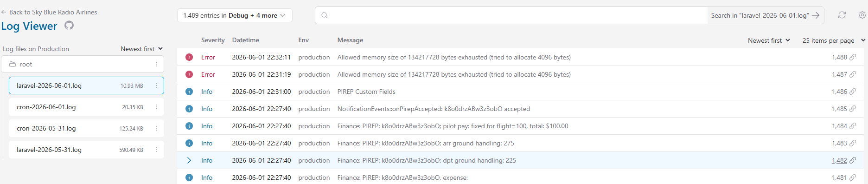The height and width of the screenshot is (184, 868).
Task: Expand the dpt ground handling log entry
Action: tap(189, 160)
